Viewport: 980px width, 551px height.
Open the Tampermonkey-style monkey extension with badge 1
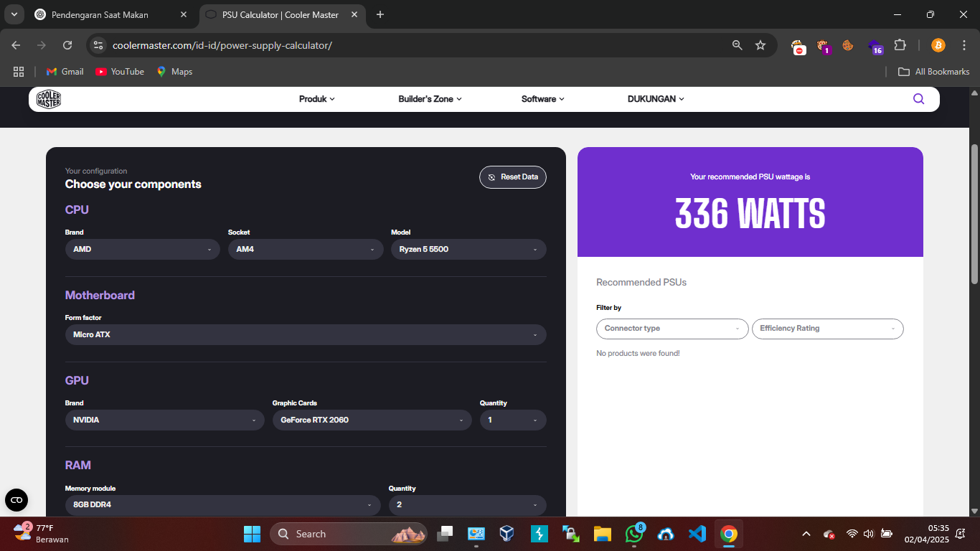tap(823, 46)
